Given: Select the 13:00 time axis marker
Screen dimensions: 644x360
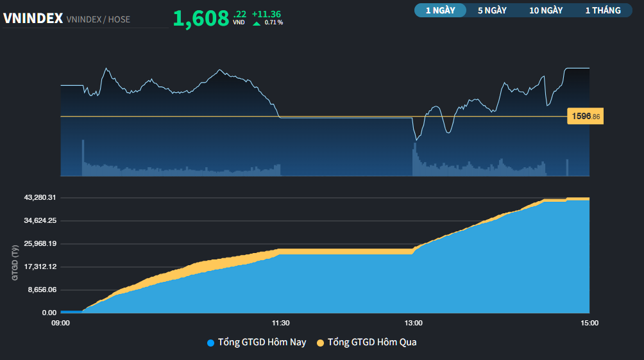Looking at the screenshot, I should [413, 323].
